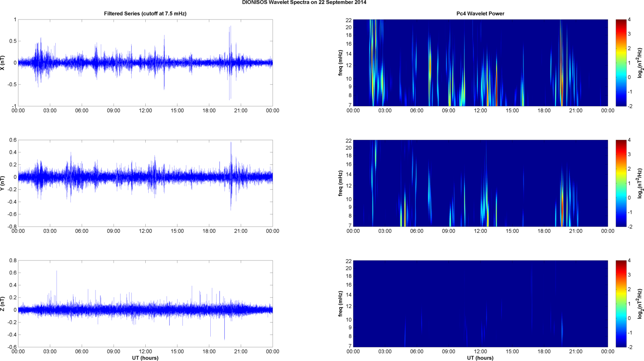
Task: Click the '-0.6' tick on the Z (nT) axis
Action: [x=12, y=347]
